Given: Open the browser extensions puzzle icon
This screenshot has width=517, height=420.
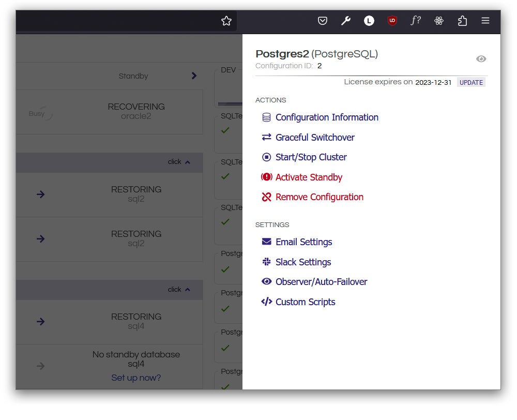Looking at the screenshot, I should tap(462, 21).
